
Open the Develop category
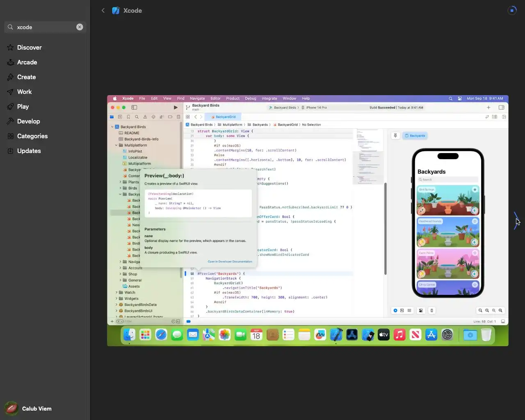(x=28, y=121)
